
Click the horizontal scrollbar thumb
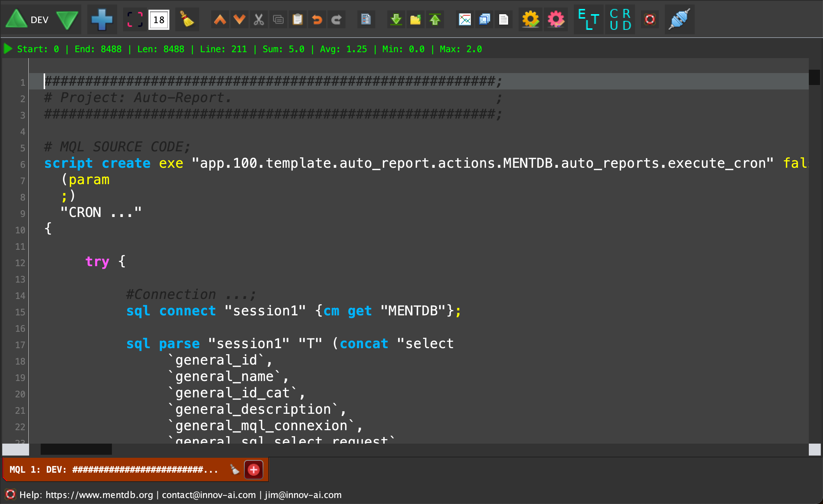click(x=76, y=449)
